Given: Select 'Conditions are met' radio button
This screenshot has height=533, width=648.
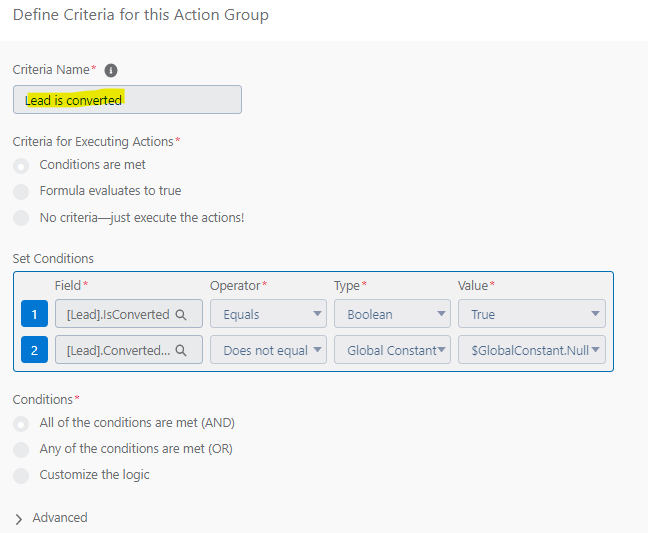Looking at the screenshot, I should coord(21,166).
